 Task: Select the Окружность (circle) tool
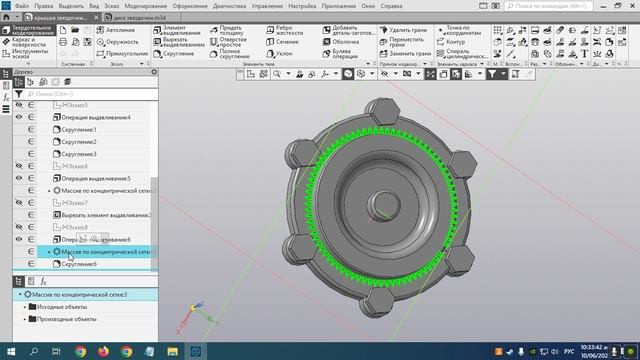coord(118,42)
